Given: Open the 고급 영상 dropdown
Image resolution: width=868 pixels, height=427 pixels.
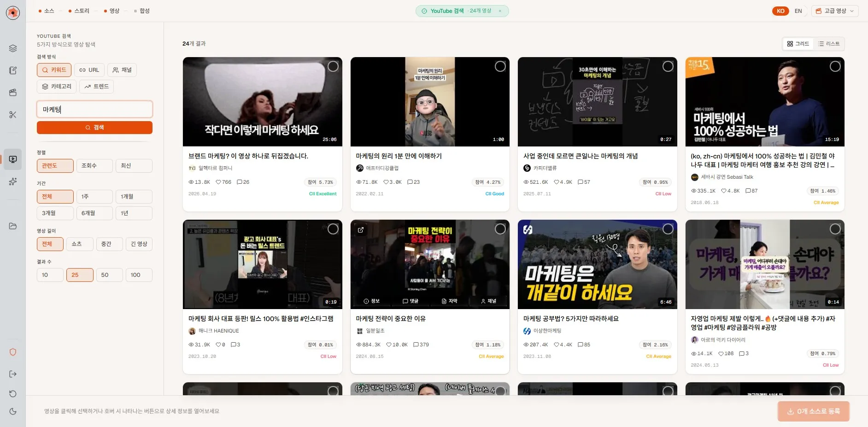Looking at the screenshot, I should coord(835,11).
